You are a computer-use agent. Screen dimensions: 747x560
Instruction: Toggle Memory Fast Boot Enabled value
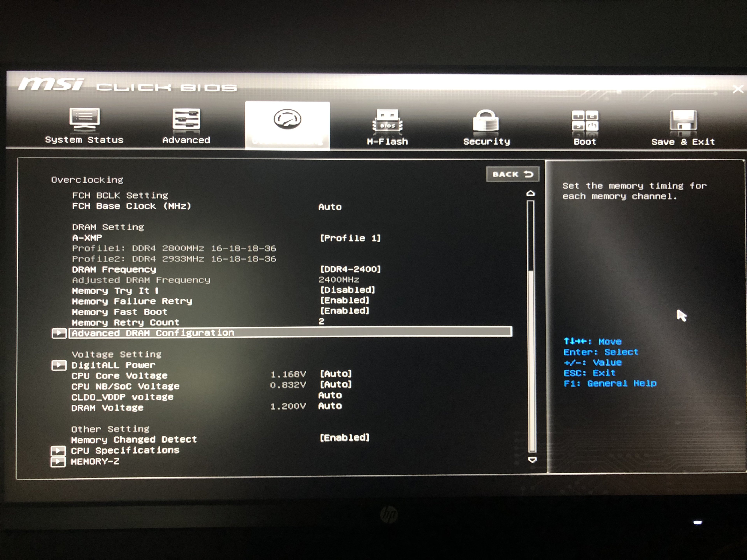[x=345, y=311]
